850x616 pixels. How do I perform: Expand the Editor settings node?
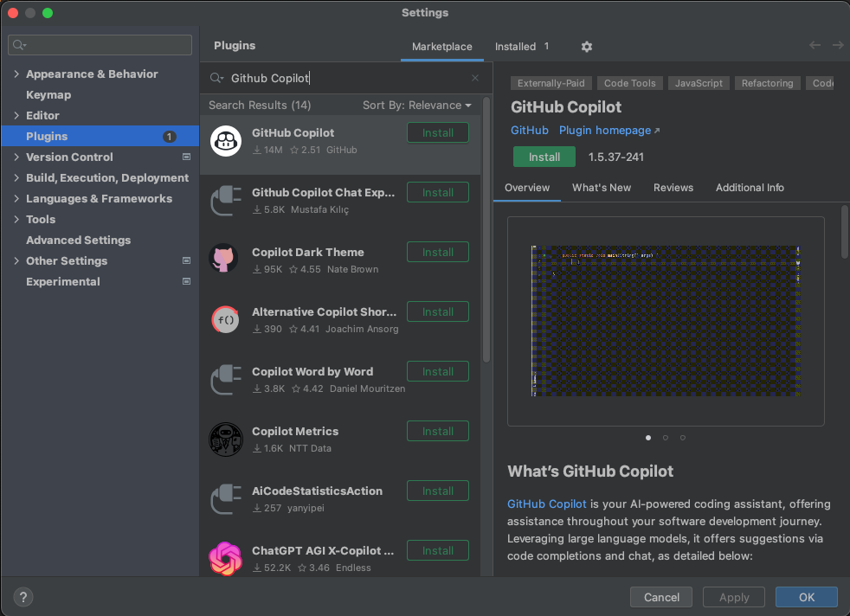[x=16, y=115]
